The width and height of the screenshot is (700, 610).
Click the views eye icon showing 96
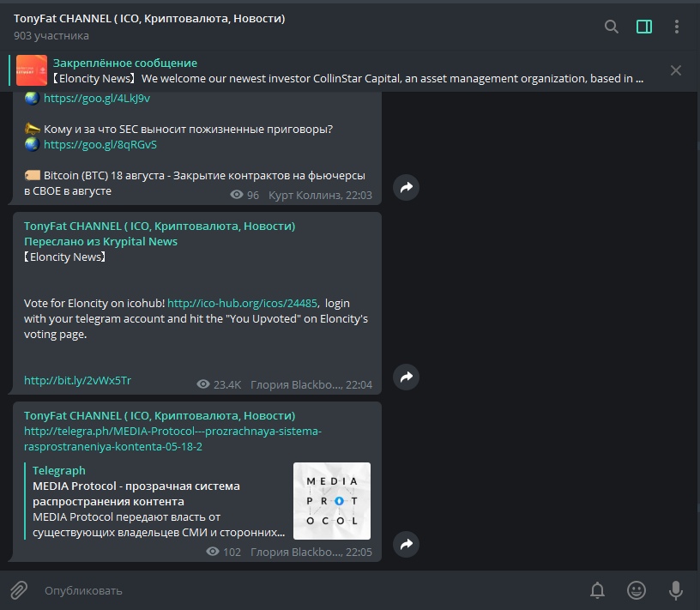tap(237, 195)
